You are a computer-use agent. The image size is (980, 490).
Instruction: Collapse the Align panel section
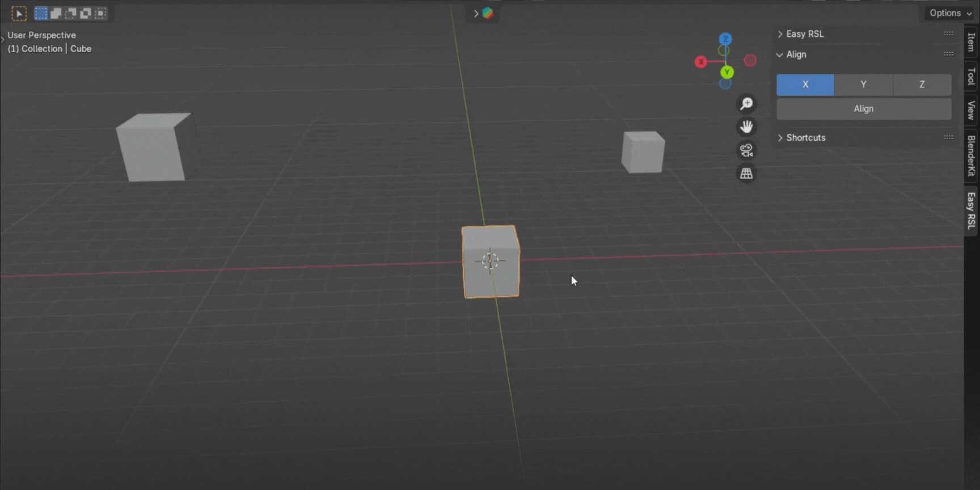tap(796, 54)
